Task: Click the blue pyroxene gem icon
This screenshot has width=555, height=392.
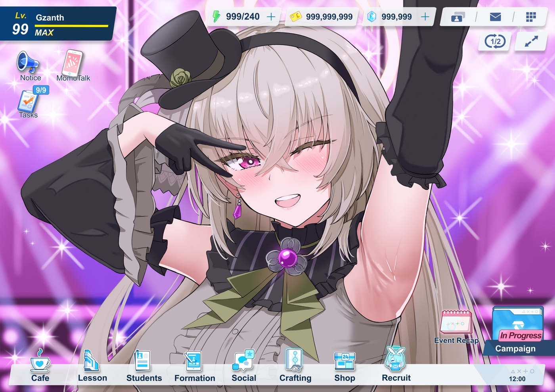Action: (x=371, y=17)
